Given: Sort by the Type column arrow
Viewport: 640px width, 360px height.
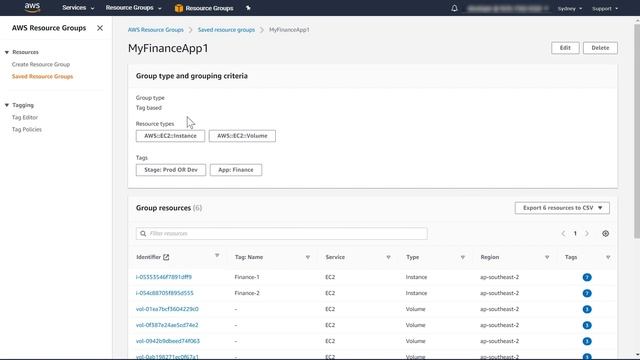Looking at the screenshot, I should (x=462, y=257).
